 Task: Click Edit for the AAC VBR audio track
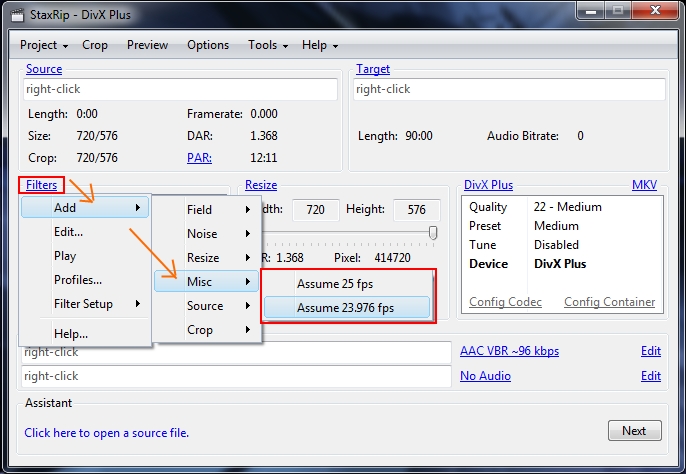651,351
